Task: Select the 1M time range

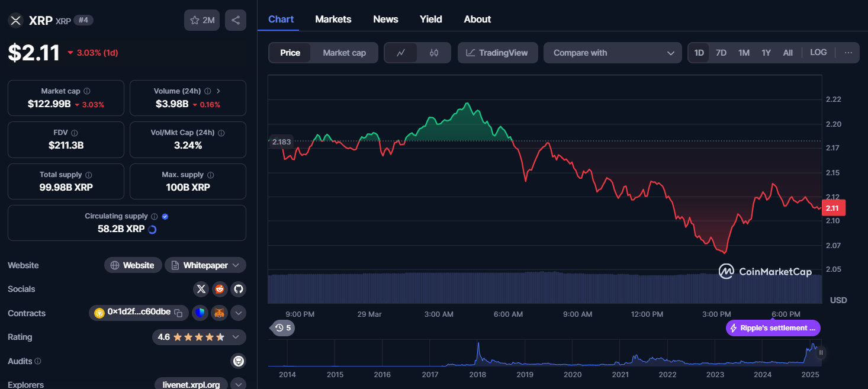Action: click(744, 53)
